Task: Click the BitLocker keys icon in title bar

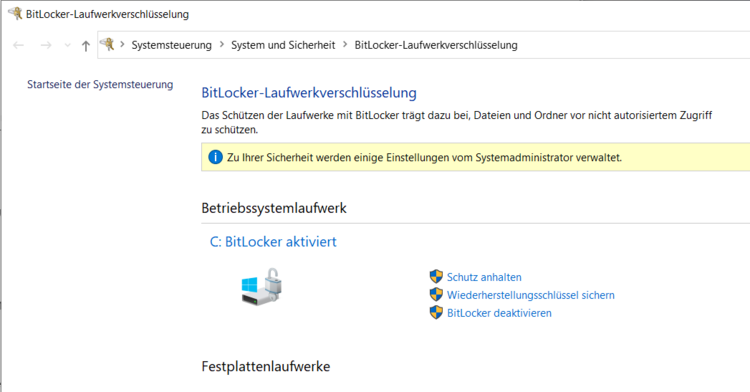Action: 15,13
